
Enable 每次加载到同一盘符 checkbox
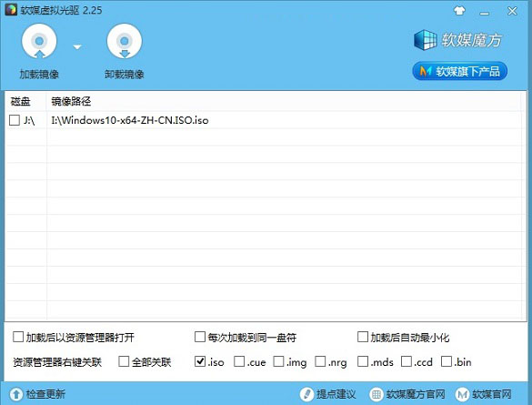click(x=200, y=337)
